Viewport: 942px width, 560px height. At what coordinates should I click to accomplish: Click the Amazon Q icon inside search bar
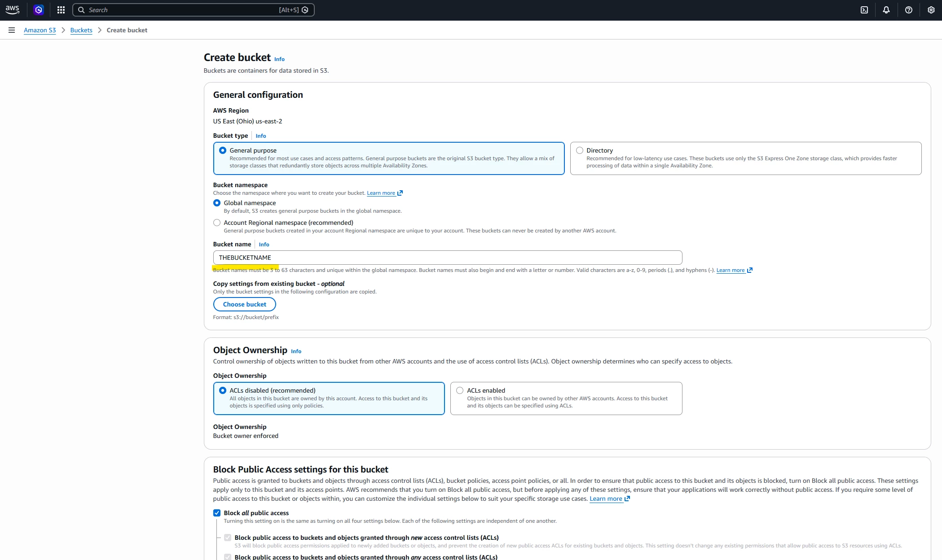click(305, 10)
